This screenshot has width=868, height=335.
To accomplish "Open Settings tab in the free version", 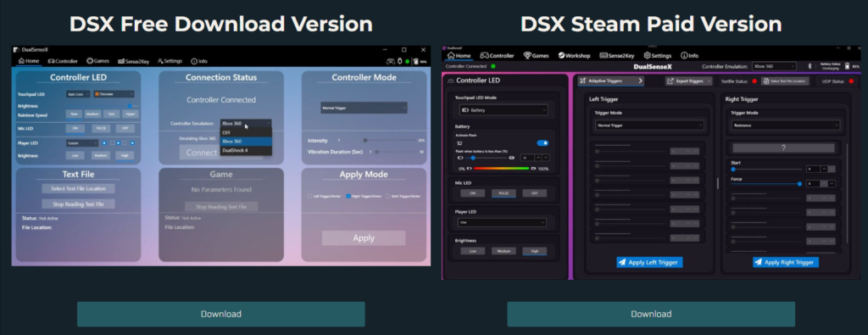I will pyautogui.click(x=170, y=61).
